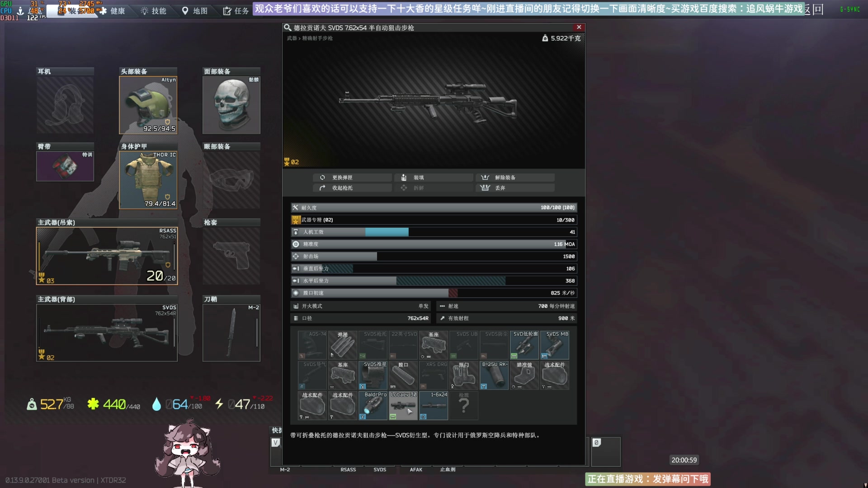Viewport: 868px width, 488px height.
Task: Click the 耐久度 durability bar
Action: point(434,207)
